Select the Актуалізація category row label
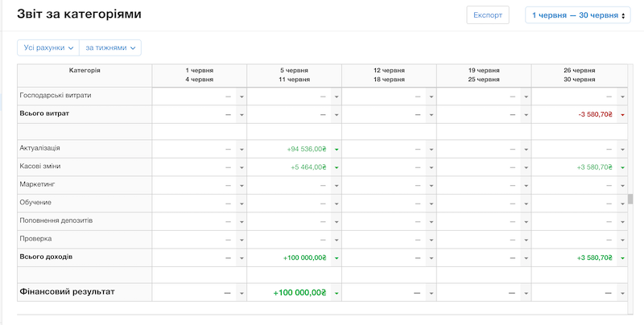 click(40, 149)
